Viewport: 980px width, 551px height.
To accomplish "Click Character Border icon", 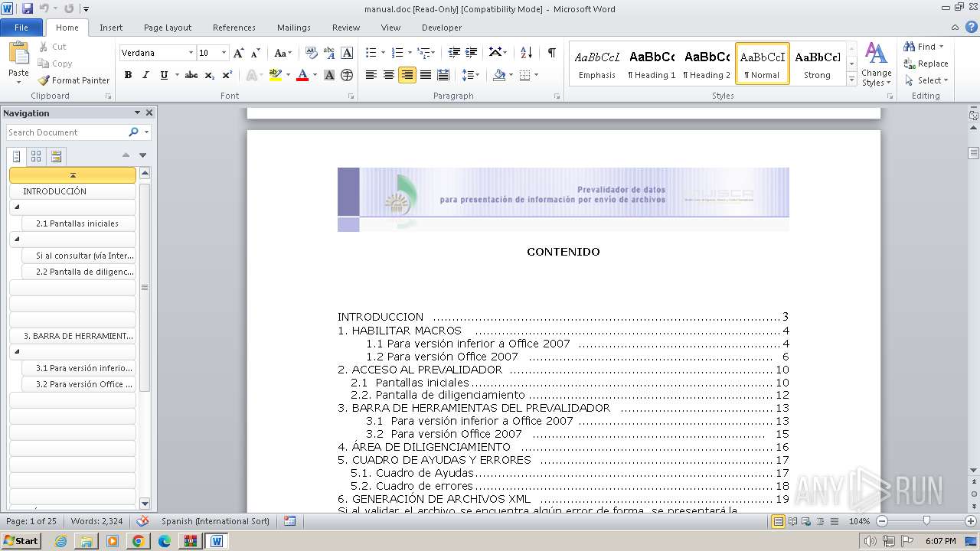I will pyautogui.click(x=347, y=53).
